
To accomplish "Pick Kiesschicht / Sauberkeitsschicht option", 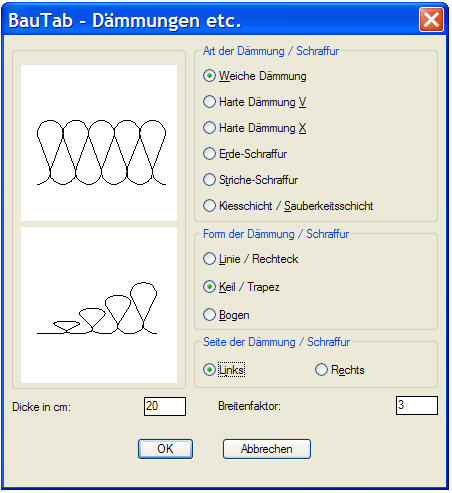I will 288,206.
